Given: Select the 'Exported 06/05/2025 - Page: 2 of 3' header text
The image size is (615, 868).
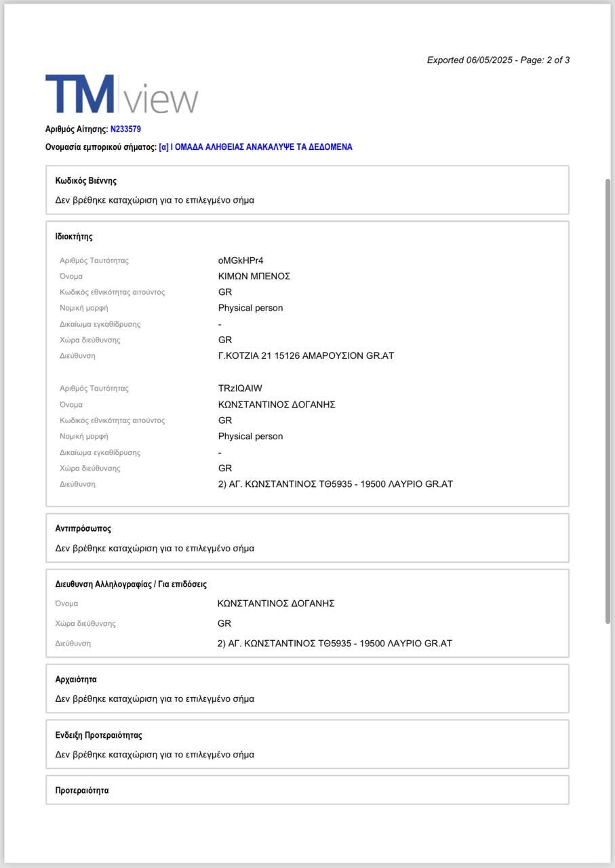Looking at the screenshot, I should click(x=498, y=60).
